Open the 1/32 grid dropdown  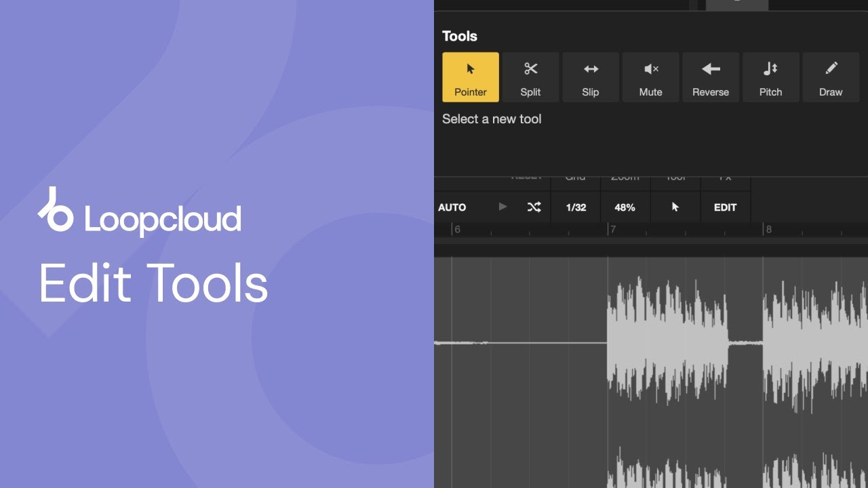click(576, 207)
